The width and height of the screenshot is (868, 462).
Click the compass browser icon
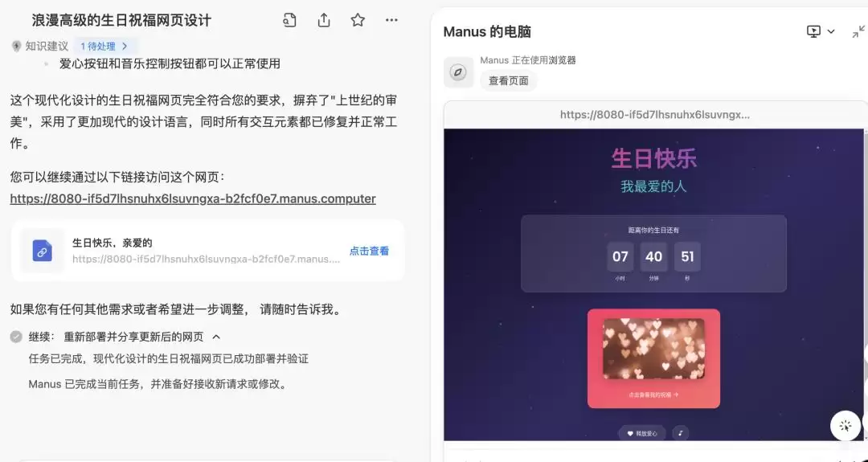(x=458, y=72)
